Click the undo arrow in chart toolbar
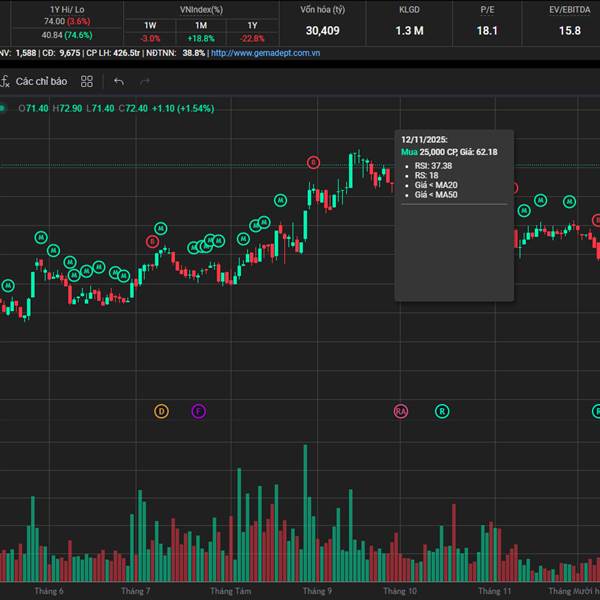The image size is (600, 600). pos(119,81)
